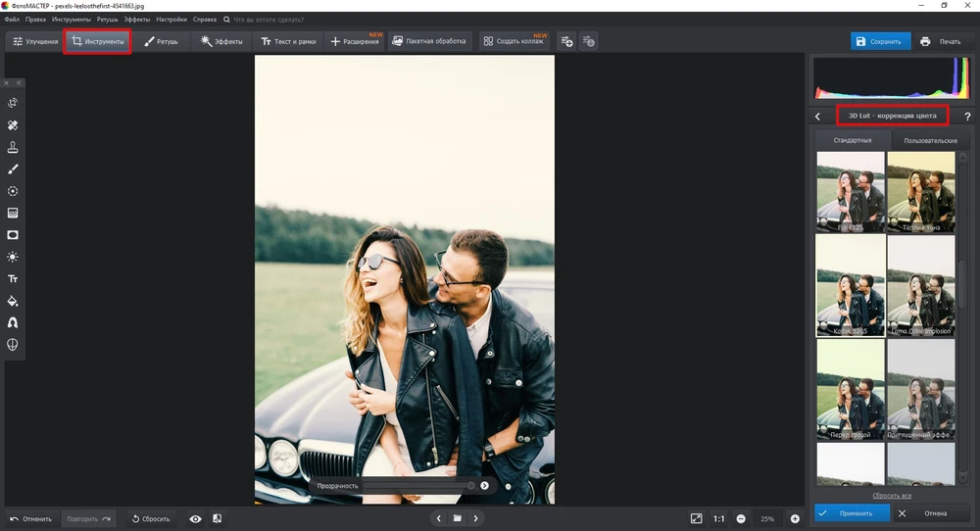Viewport: 980px width, 531px height.
Task: Select the vignette tool in left sidebar
Action: click(13, 235)
